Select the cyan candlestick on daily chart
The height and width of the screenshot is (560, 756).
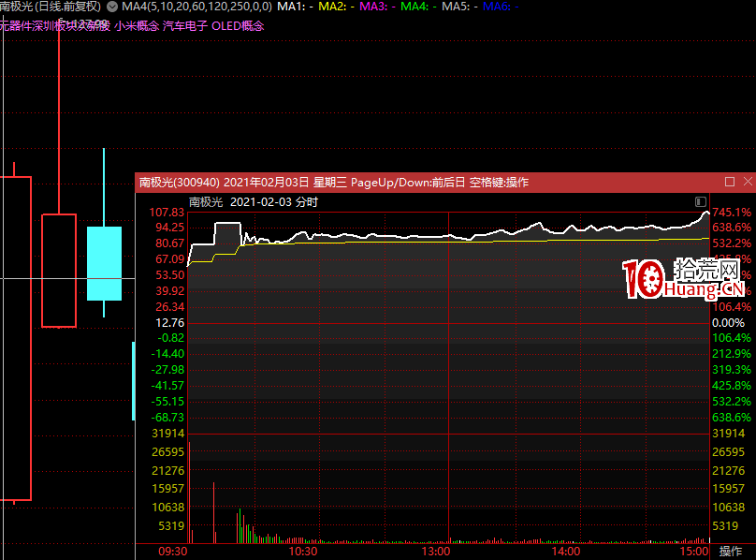click(104, 263)
